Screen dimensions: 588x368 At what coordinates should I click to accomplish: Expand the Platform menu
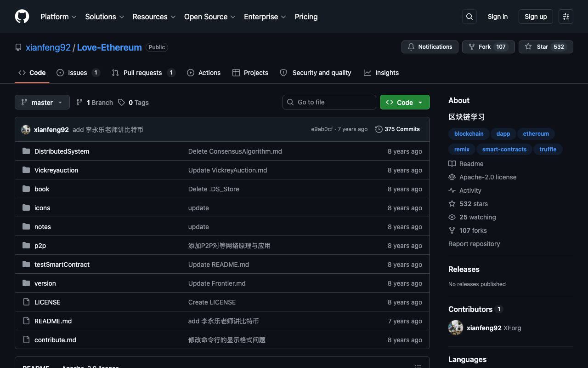click(58, 17)
